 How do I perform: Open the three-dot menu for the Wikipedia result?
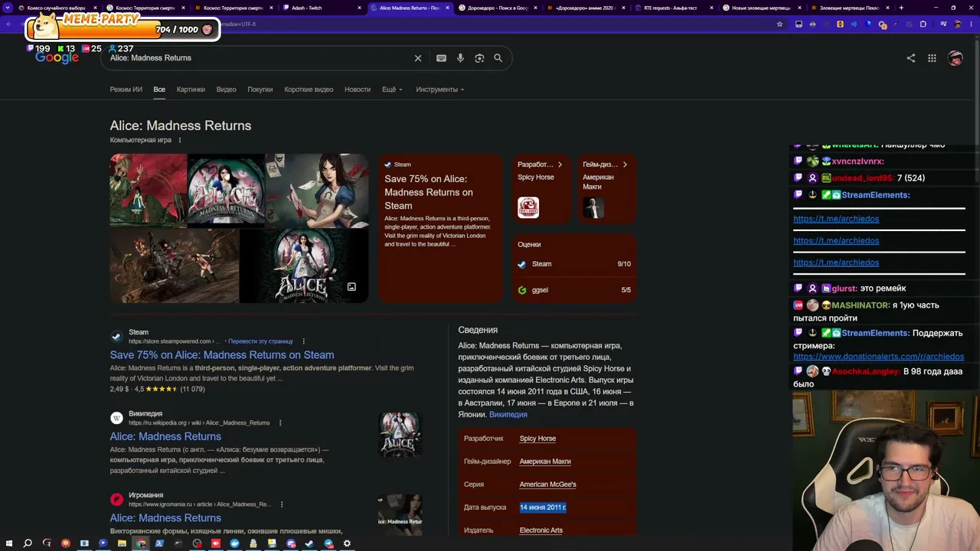click(280, 422)
